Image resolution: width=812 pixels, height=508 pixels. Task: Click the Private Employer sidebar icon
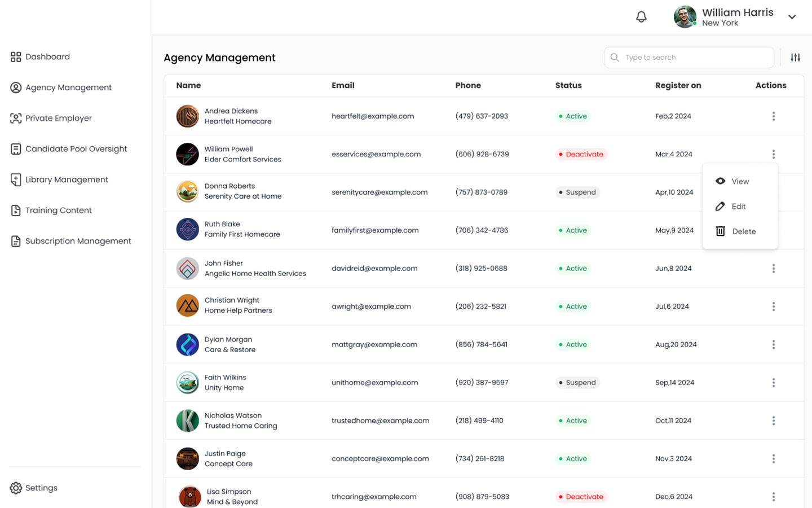16,118
